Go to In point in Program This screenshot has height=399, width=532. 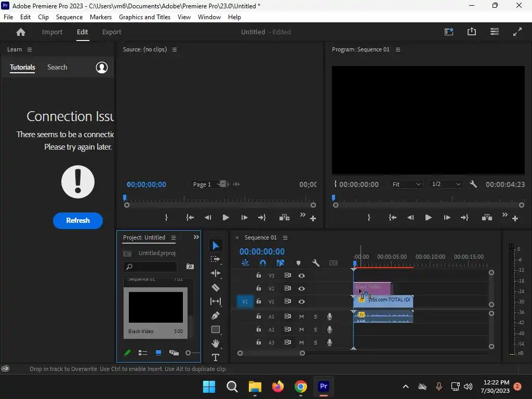392,218
